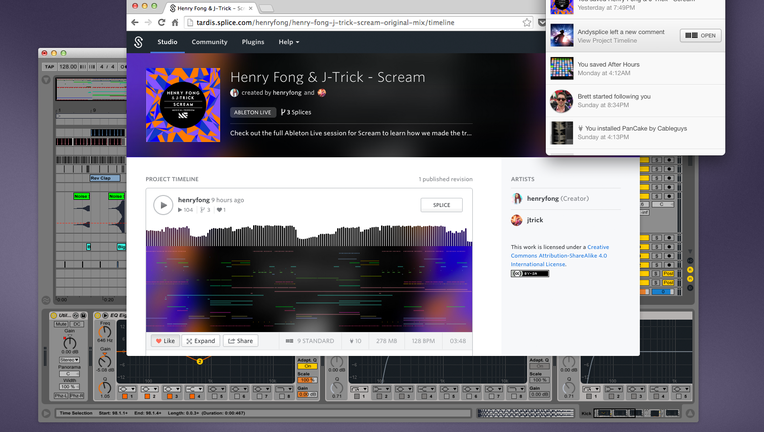Toggle Utility device activator in Ableton
The width and height of the screenshot is (764, 432).
click(54, 316)
